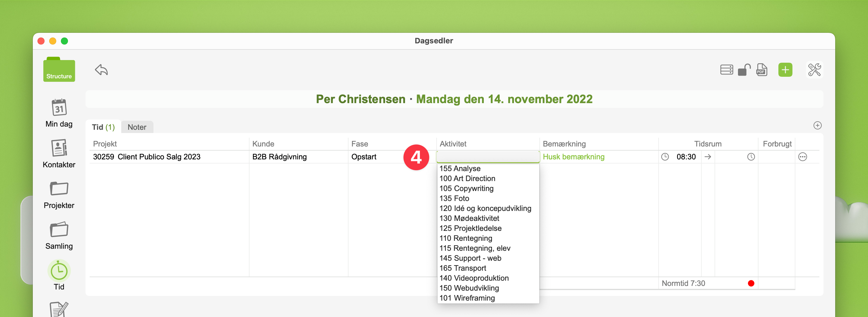Click the green plus add button
Viewport: 868px width, 317px height.
[x=785, y=70]
